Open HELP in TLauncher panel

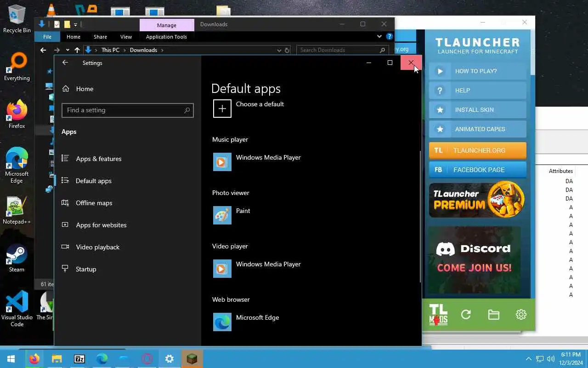(478, 91)
